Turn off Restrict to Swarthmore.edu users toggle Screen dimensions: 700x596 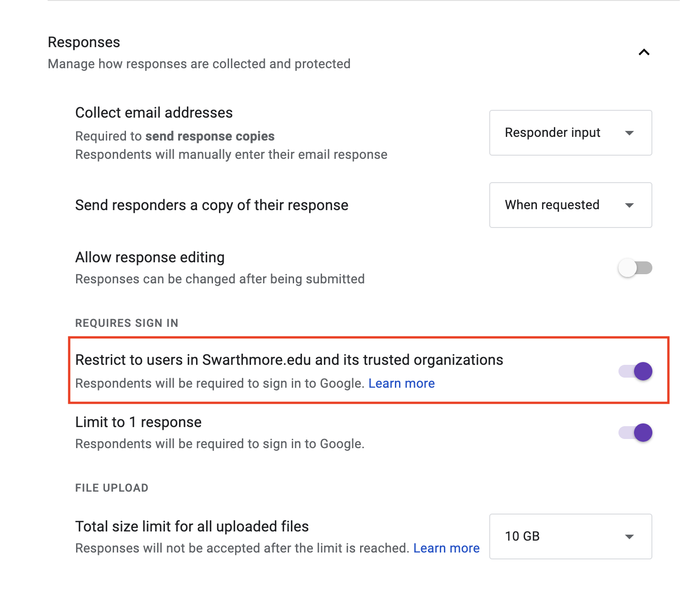tap(635, 371)
